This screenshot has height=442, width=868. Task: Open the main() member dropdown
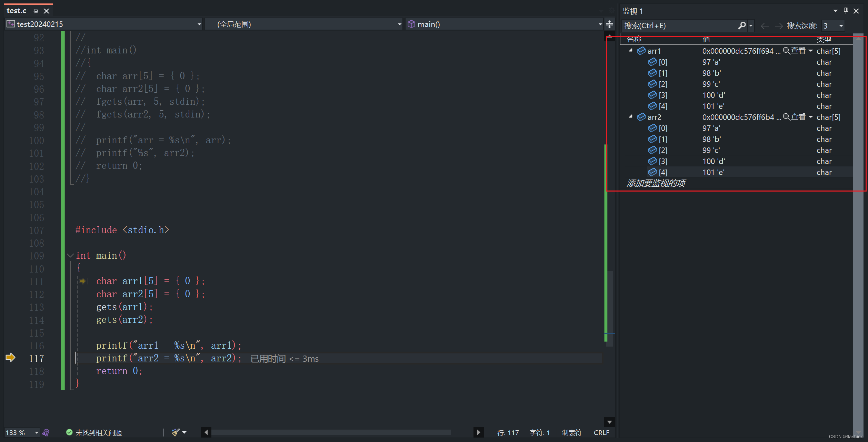point(600,24)
